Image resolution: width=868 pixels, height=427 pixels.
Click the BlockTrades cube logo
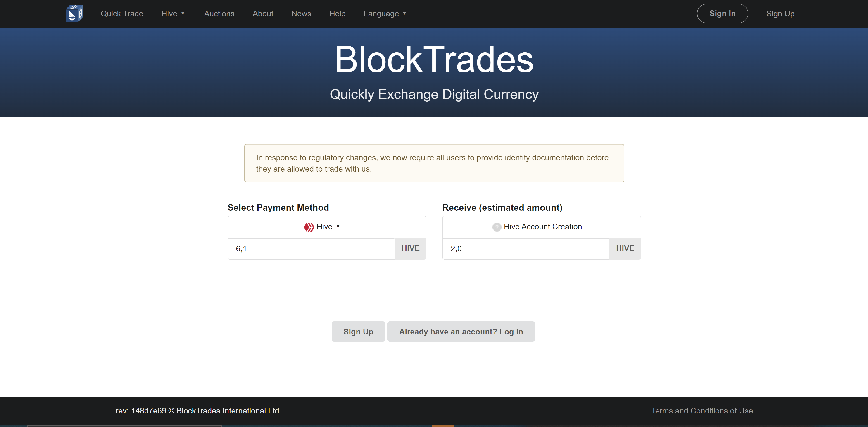(74, 14)
